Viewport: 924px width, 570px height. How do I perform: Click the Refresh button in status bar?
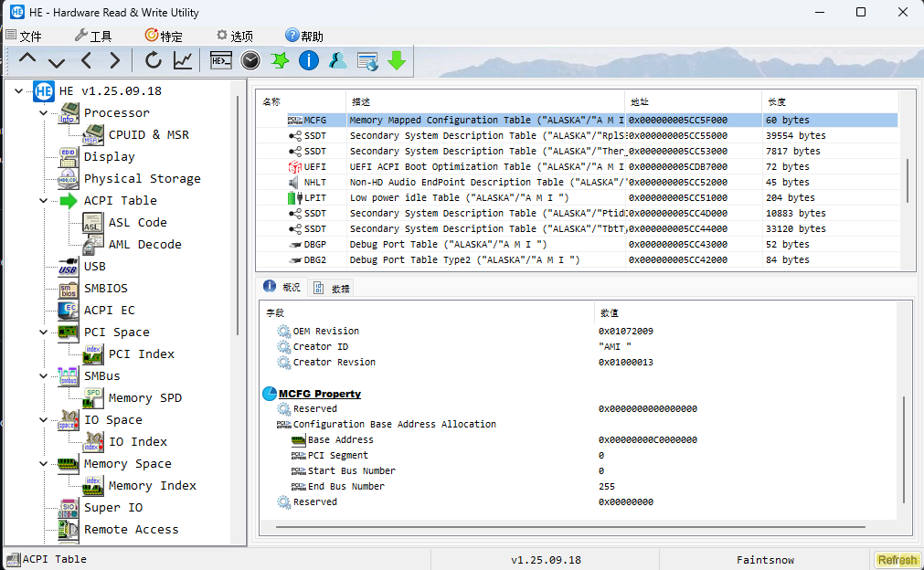tap(897, 560)
